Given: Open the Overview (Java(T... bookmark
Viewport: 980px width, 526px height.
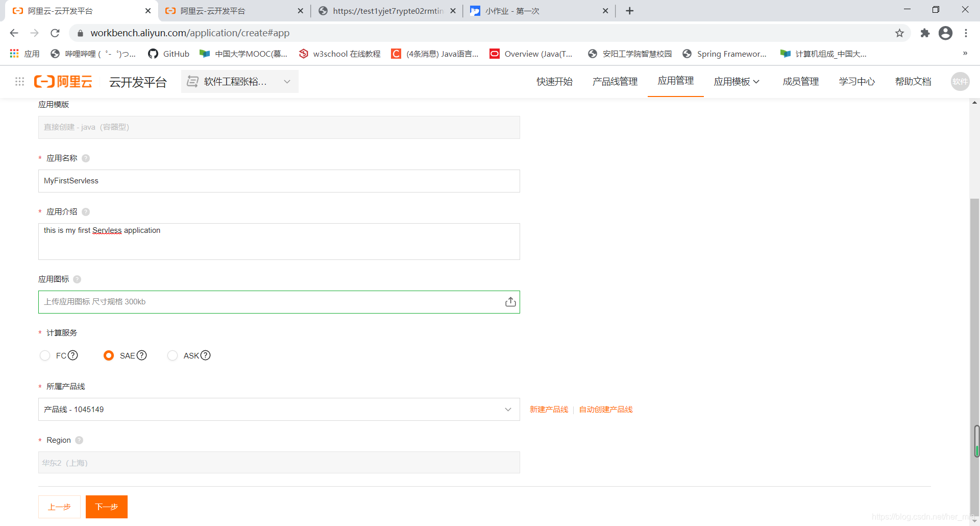Looking at the screenshot, I should coord(531,54).
